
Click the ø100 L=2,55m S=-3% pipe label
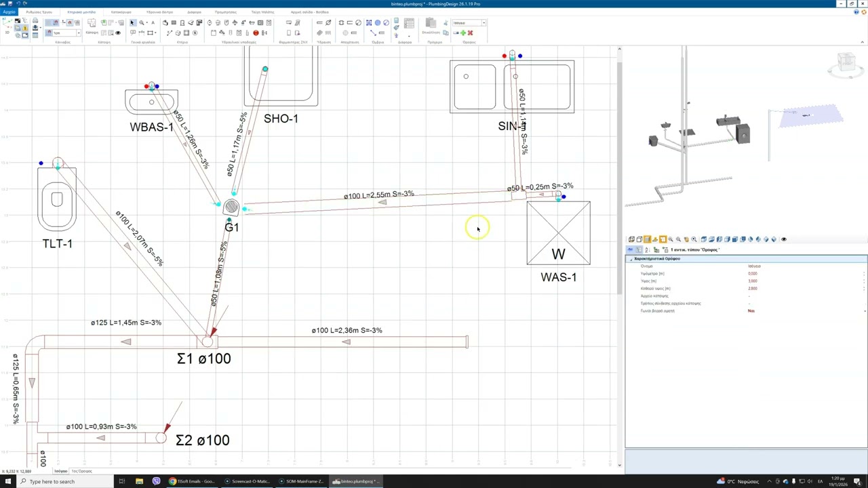[x=378, y=195]
